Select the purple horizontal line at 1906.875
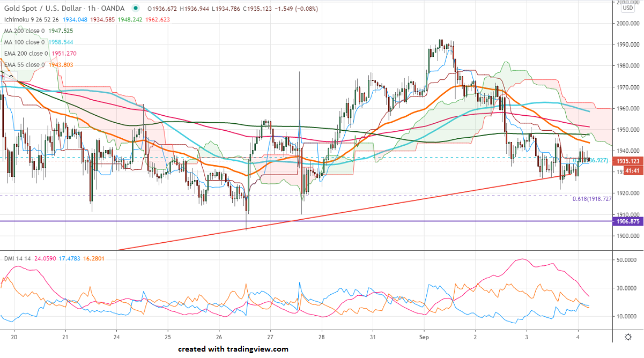 tap(306, 221)
